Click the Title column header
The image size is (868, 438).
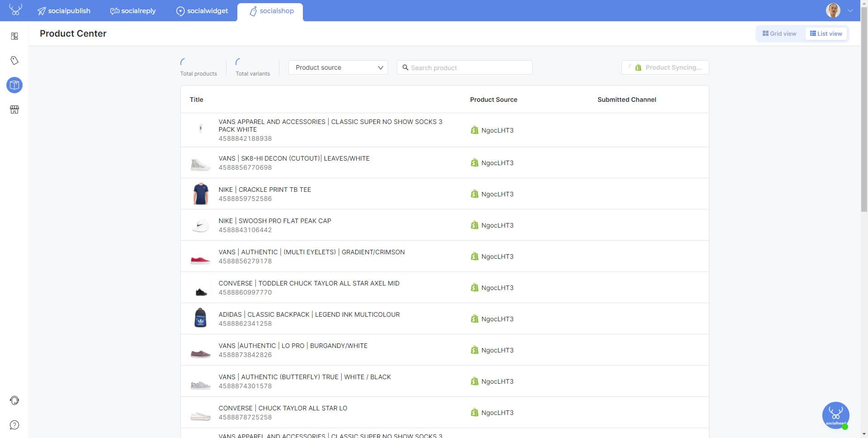196,100
